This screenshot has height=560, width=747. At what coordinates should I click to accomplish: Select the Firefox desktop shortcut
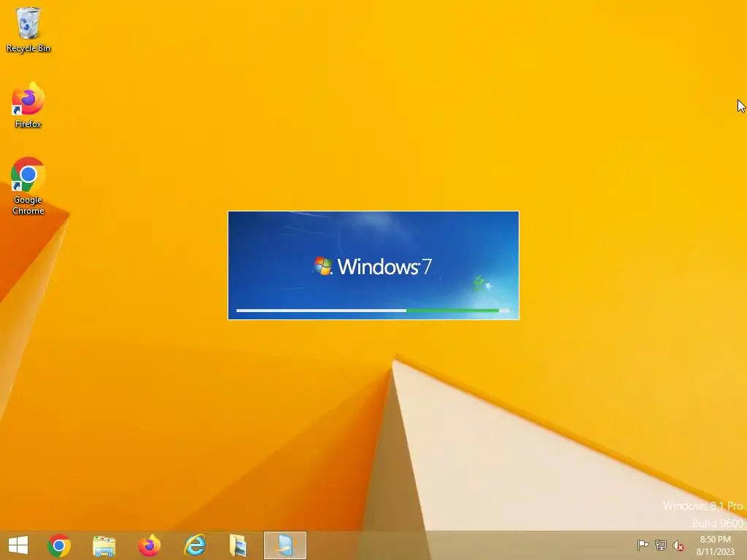(28, 105)
